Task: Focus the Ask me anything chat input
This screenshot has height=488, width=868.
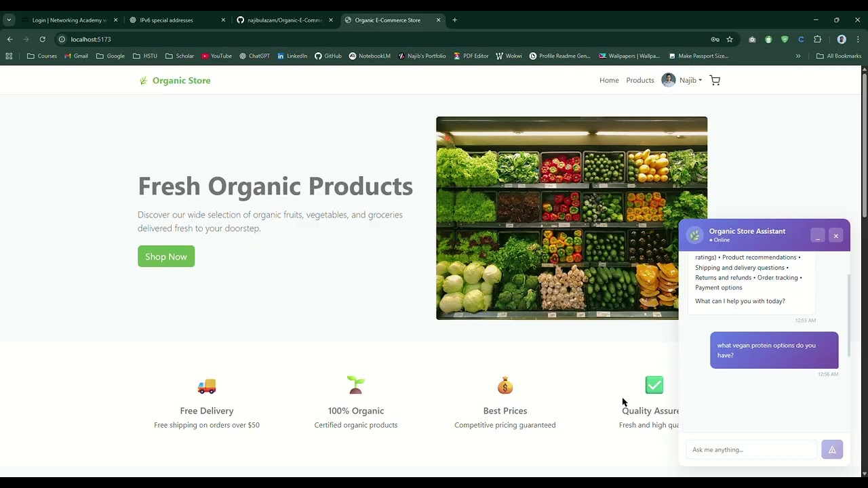Action: 751,449
